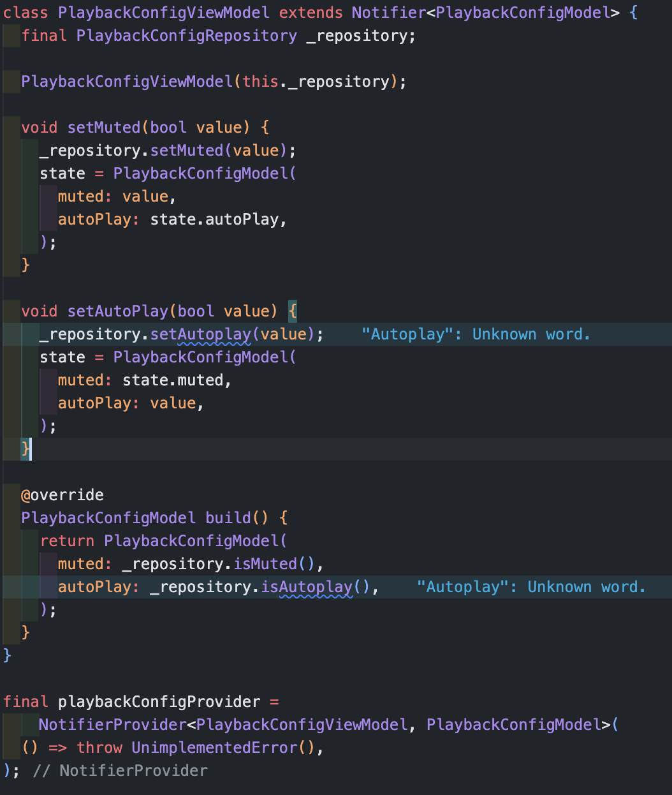
Task: Click 'PlaybackConfigModel' inside the Notifier angle brackets
Action: click(522, 12)
